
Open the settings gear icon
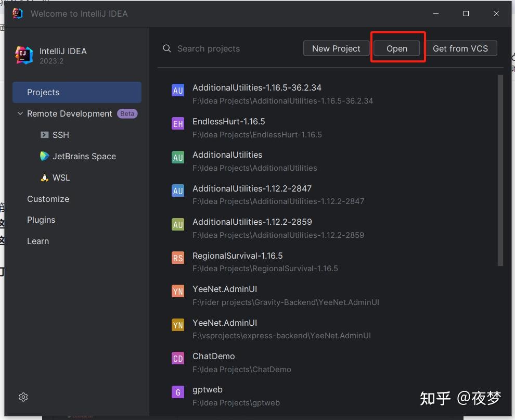23,397
